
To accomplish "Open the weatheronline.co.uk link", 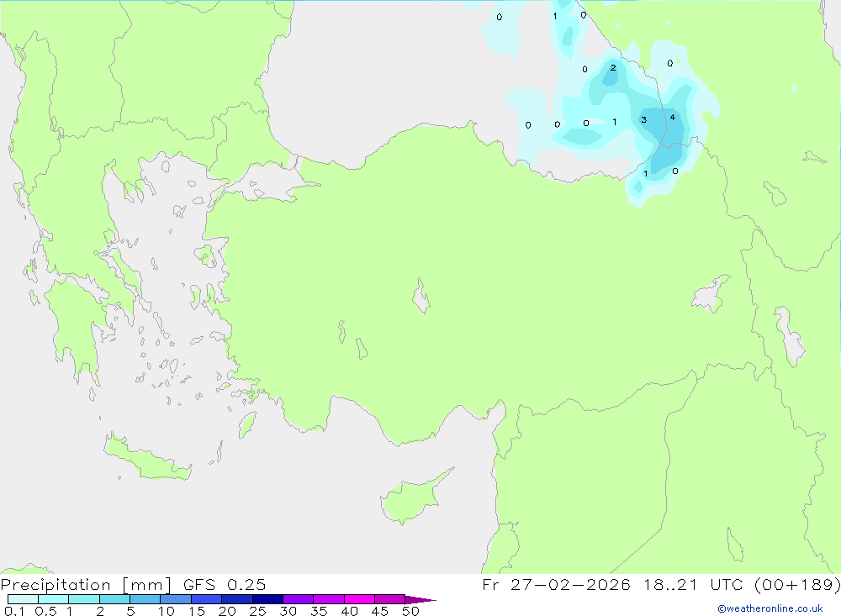I will [770, 608].
